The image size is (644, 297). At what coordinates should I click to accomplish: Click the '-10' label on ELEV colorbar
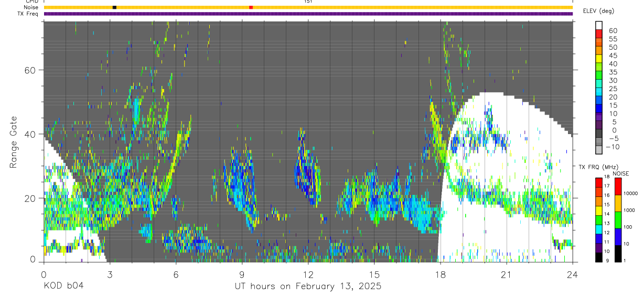(x=613, y=147)
